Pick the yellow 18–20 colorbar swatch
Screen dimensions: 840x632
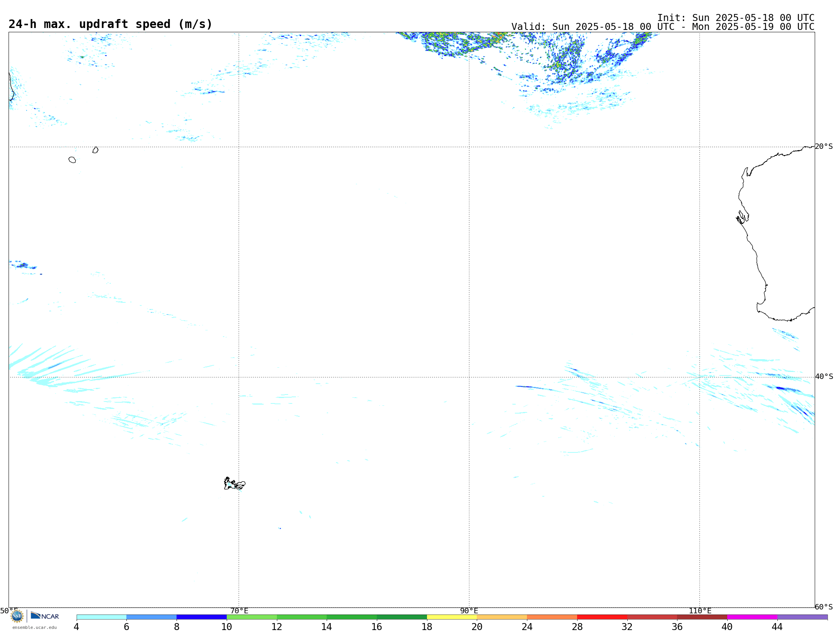point(452,617)
